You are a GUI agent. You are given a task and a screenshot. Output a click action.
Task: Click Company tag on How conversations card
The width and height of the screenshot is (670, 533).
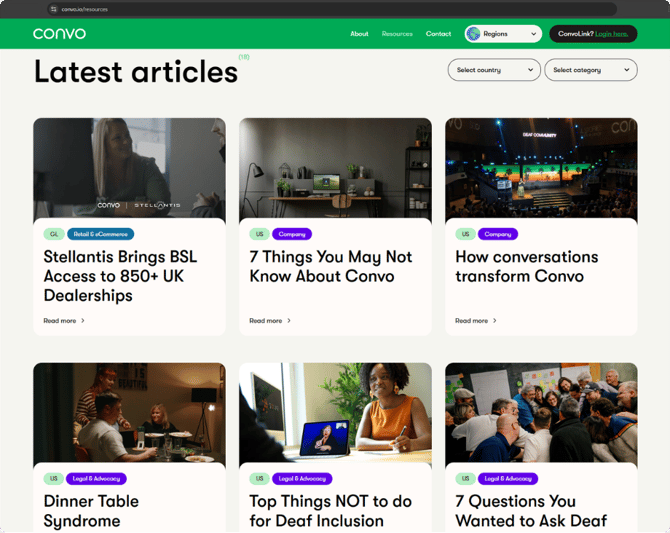point(498,234)
